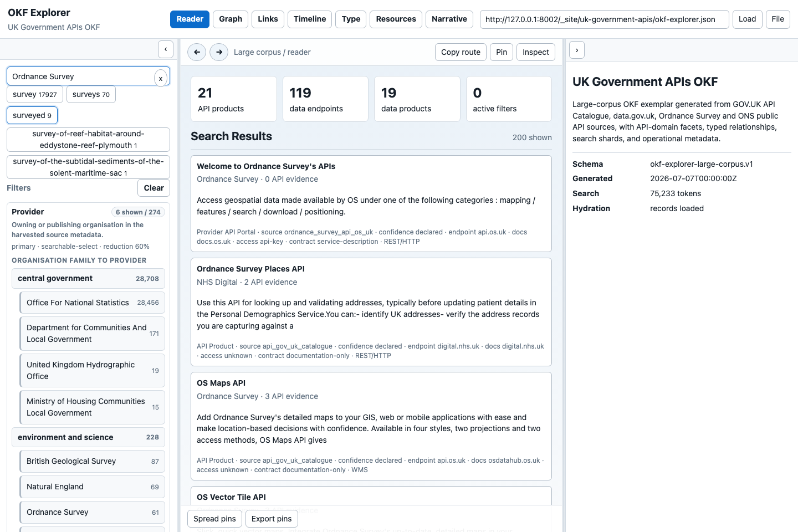Open the OS Maps API result

pos(371,426)
